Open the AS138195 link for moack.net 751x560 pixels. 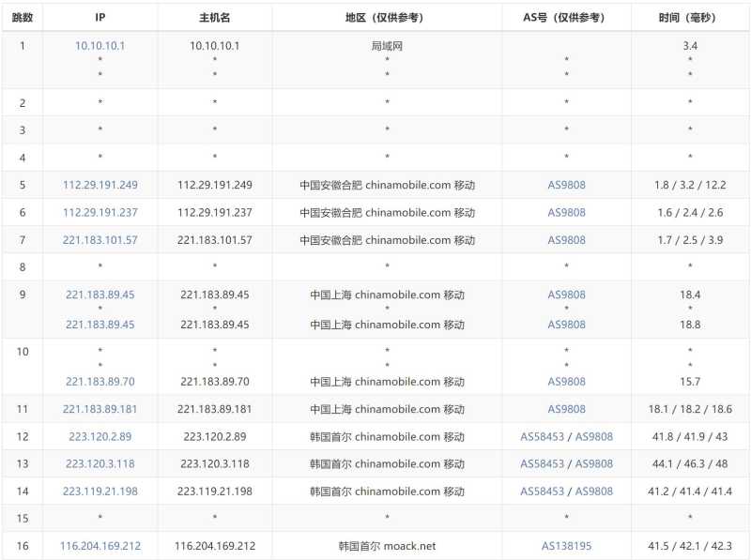[566, 546]
